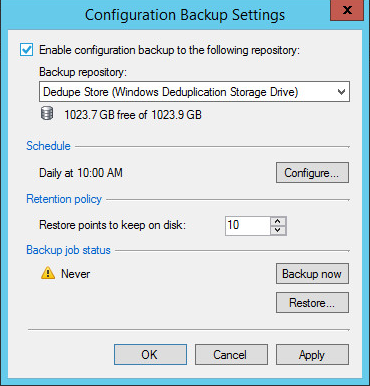Apply the configuration backup settings

point(312,355)
